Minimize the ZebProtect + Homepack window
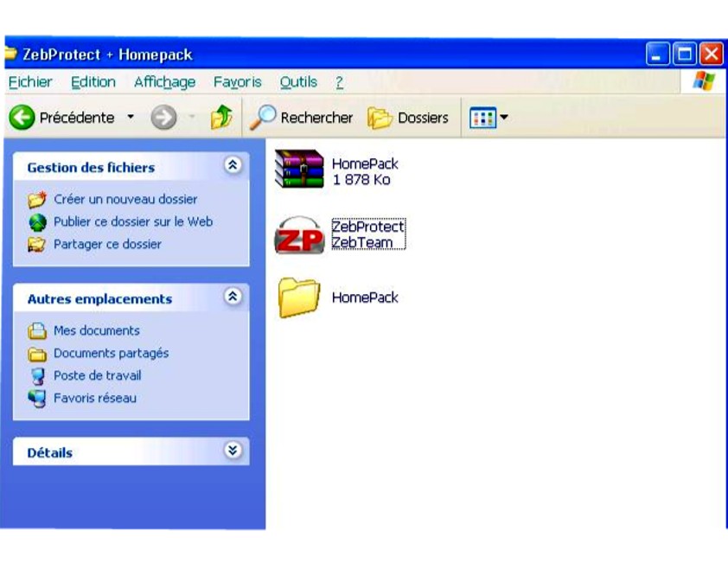728x582 pixels. (x=657, y=54)
